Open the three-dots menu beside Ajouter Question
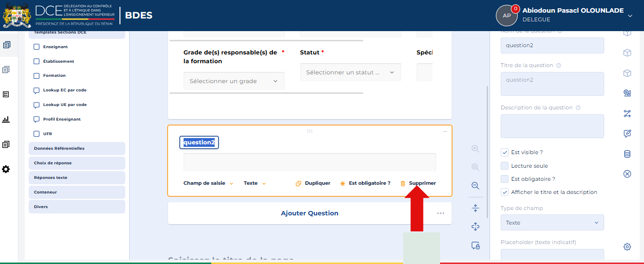Screen dimensions: 644x264 441,213
